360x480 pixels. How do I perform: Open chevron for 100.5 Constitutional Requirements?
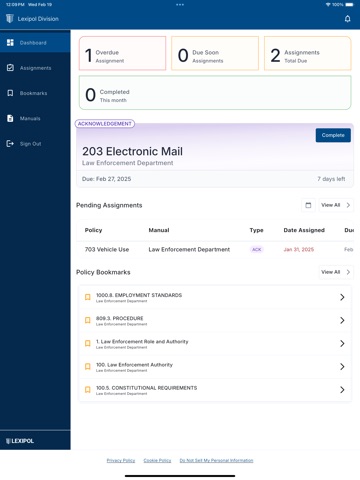tap(342, 390)
